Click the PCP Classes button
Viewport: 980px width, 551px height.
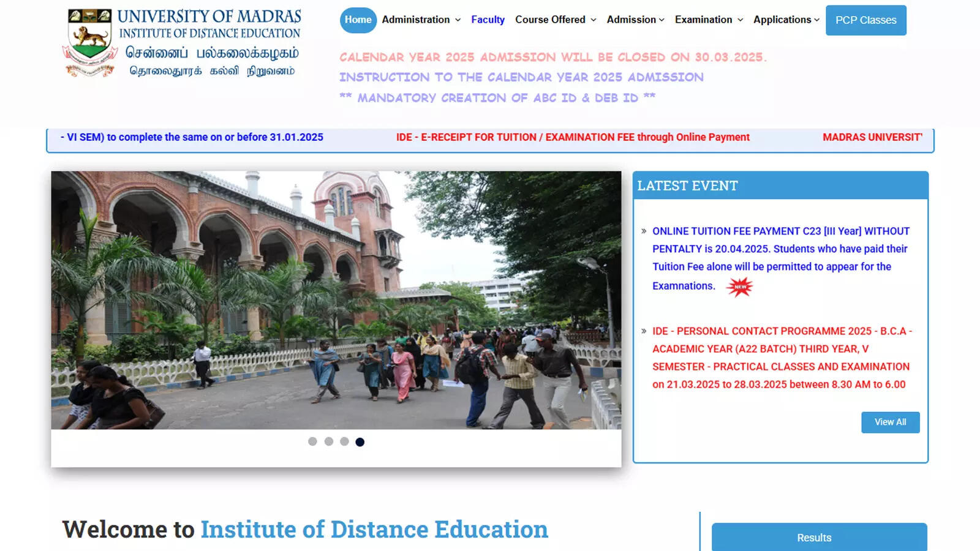point(865,20)
